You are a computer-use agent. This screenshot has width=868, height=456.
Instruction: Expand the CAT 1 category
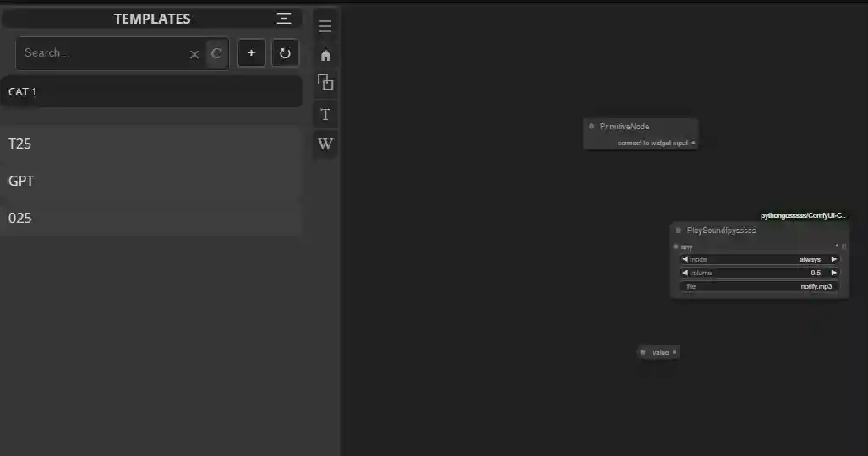(151, 91)
